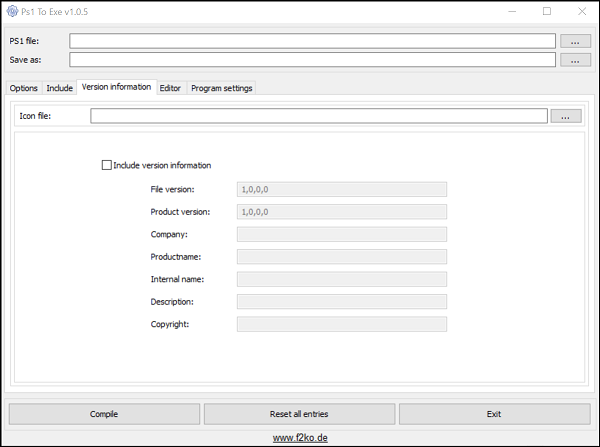Go to the Editor tab
Screen dimensions: 600x447
[170, 88]
